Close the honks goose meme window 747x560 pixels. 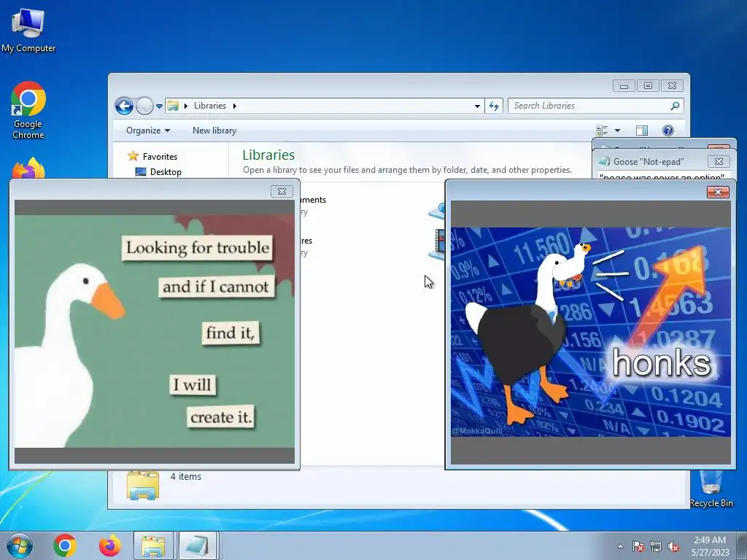pyautogui.click(x=718, y=192)
